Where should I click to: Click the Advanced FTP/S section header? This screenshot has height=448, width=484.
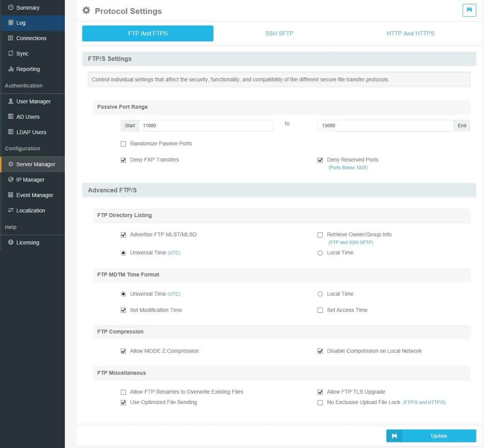[x=279, y=190]
